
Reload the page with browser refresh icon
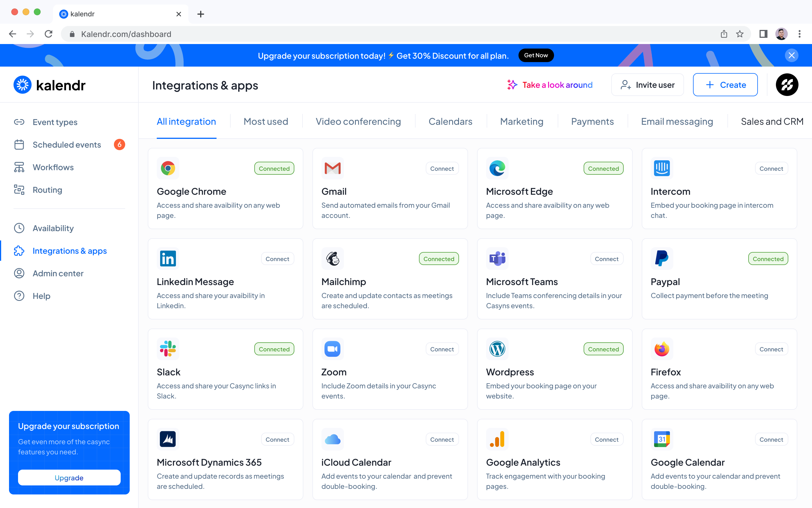[x=49, y=34]
